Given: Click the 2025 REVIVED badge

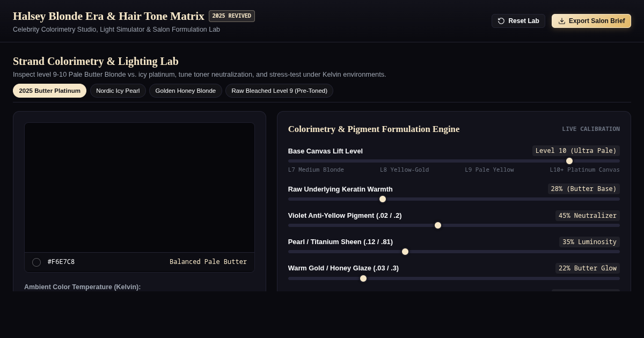Looking at the screenshot, I should [232, 16].
